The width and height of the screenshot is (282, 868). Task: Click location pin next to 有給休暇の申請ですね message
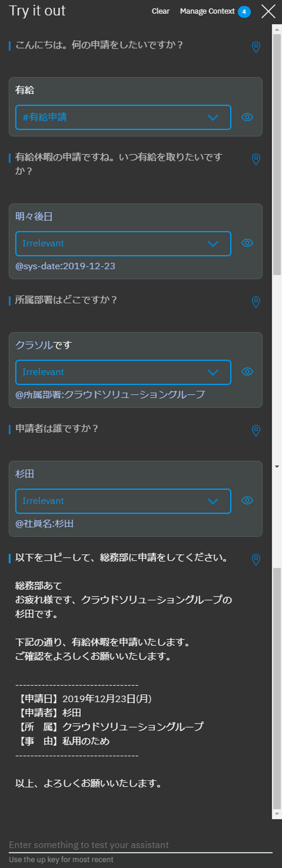pyautogui.click(x=255, y=160)
